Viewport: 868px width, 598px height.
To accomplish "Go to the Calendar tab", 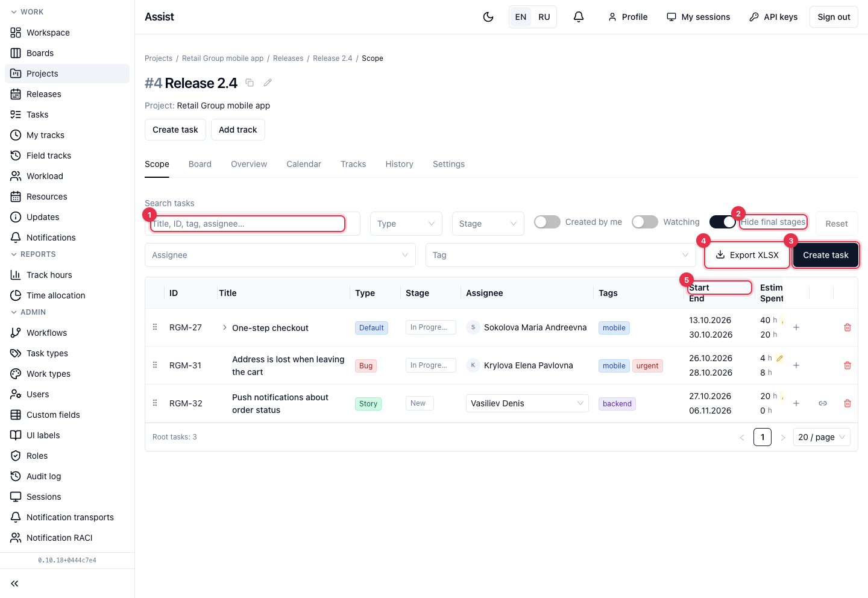I will (304, 164).
